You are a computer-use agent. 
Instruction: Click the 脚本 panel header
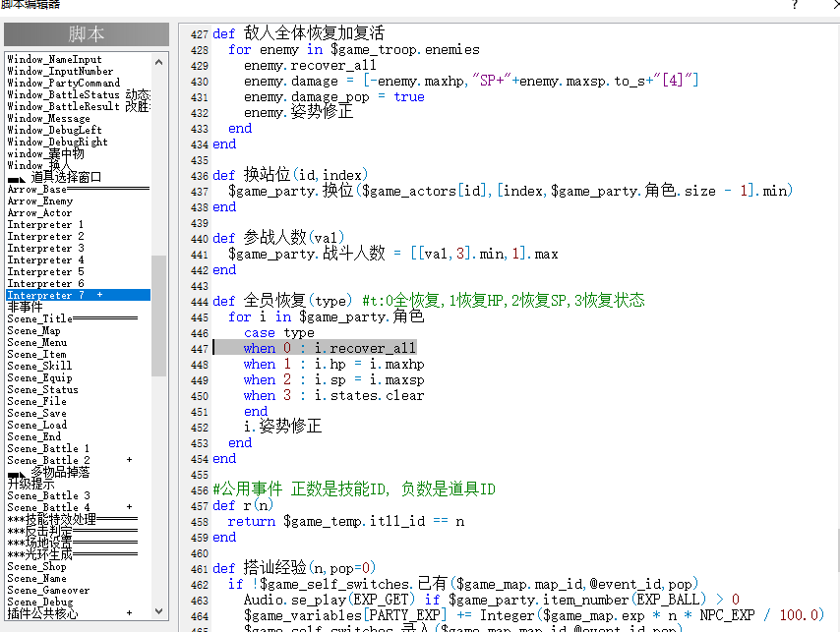click(x=87, y=34)
